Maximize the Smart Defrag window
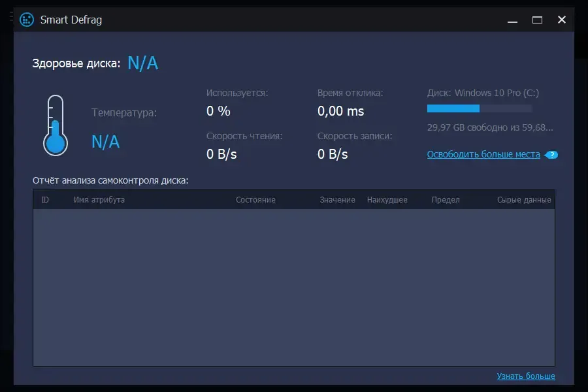Viewport: 588px width, 392px height. [x=537, y=20]
